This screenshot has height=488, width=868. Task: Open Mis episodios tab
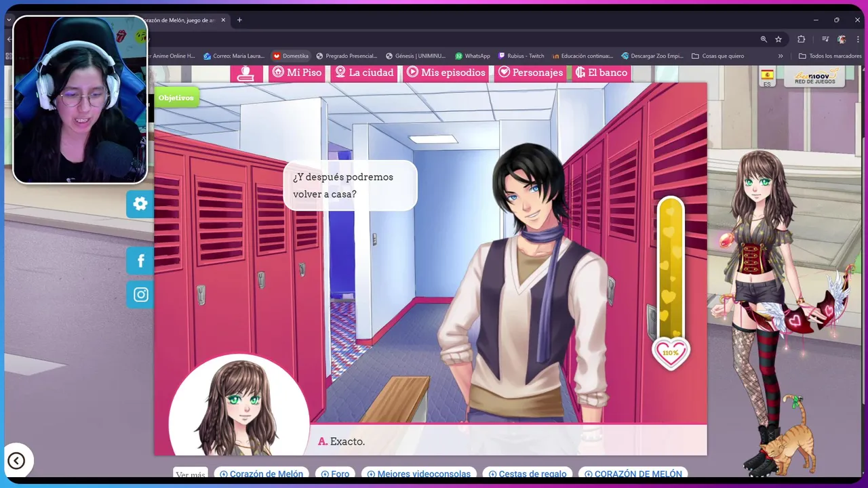pos(446,73)
